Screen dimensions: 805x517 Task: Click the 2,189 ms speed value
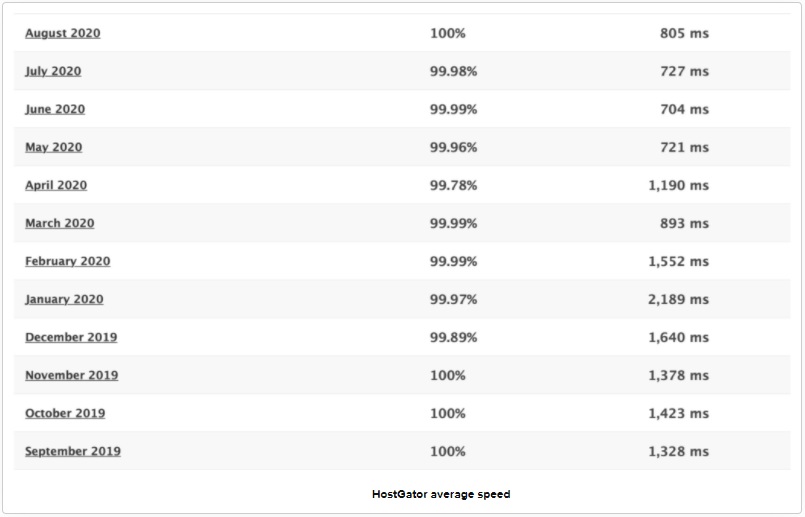click(x=678, y=299)
